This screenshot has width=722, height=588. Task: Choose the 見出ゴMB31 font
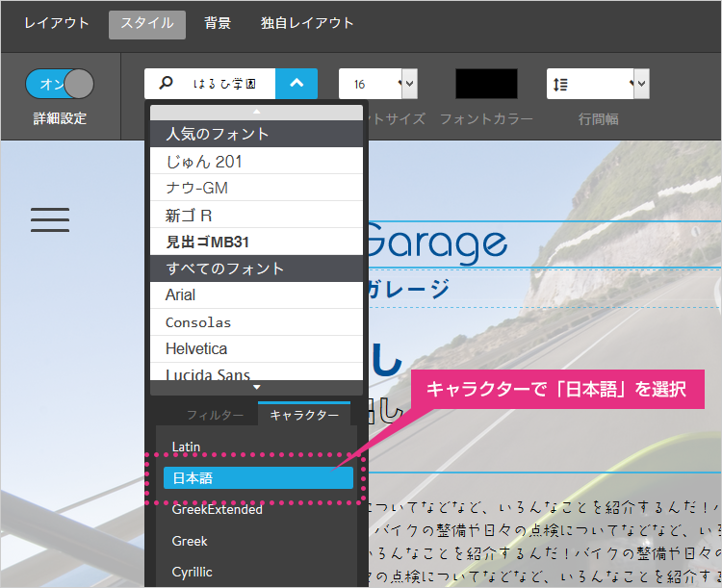[256, 242]
